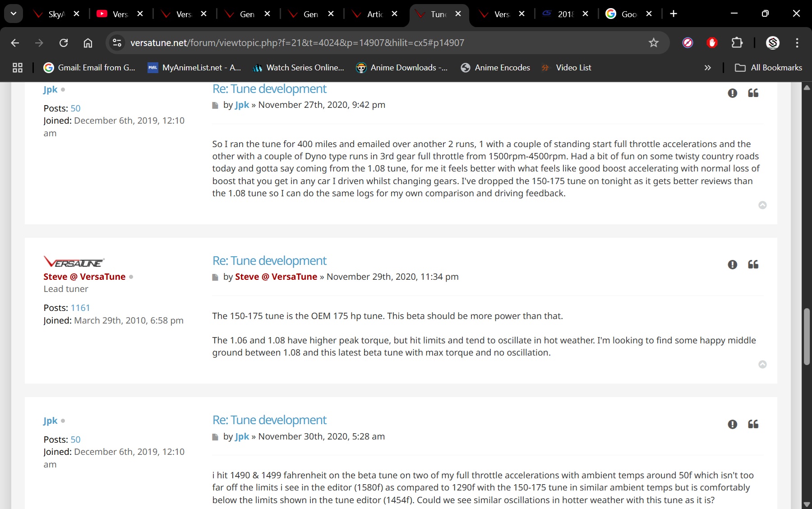
Task: Open first Re: Tune development post title
Action: (x=269, y=89)
